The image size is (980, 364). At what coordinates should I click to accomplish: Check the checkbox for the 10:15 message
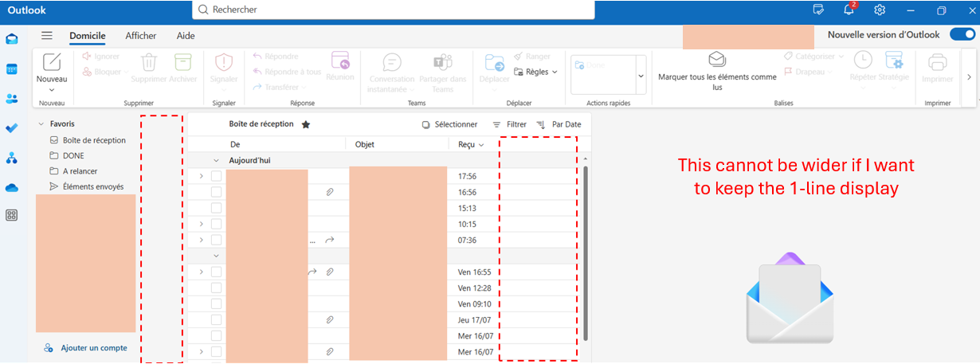pyautogui.click(x=216, y=224)
